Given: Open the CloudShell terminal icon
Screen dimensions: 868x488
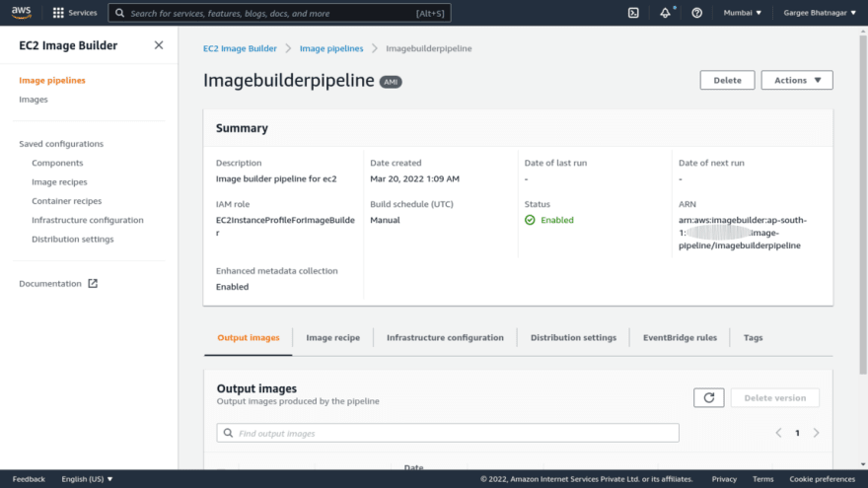Looking at the screenshot, I should pyautogui.click(x=633, y=13).
